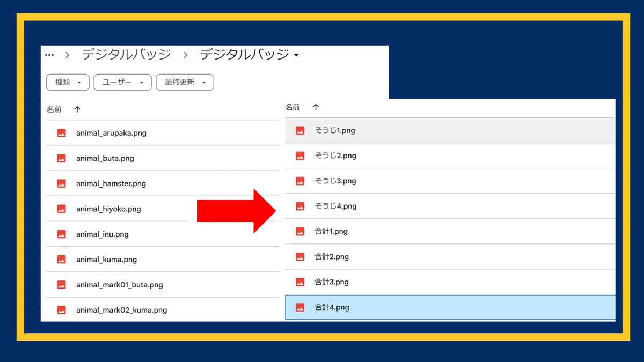Screen dimensions: 644x362
Task: Click the image icon beside 合計2.png
Action: click(x=300, y=257)
